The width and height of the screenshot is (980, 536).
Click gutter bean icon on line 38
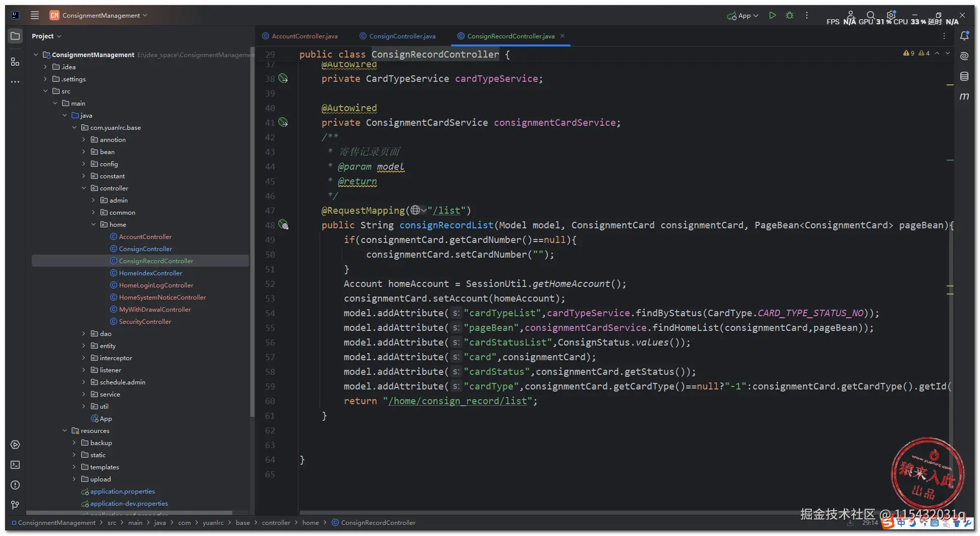[283, 78]
